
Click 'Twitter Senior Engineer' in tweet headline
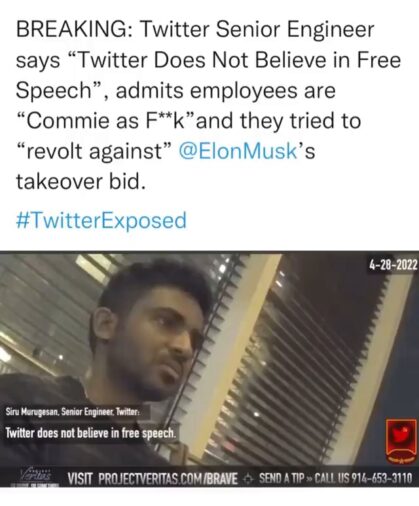tap(257, 29)
